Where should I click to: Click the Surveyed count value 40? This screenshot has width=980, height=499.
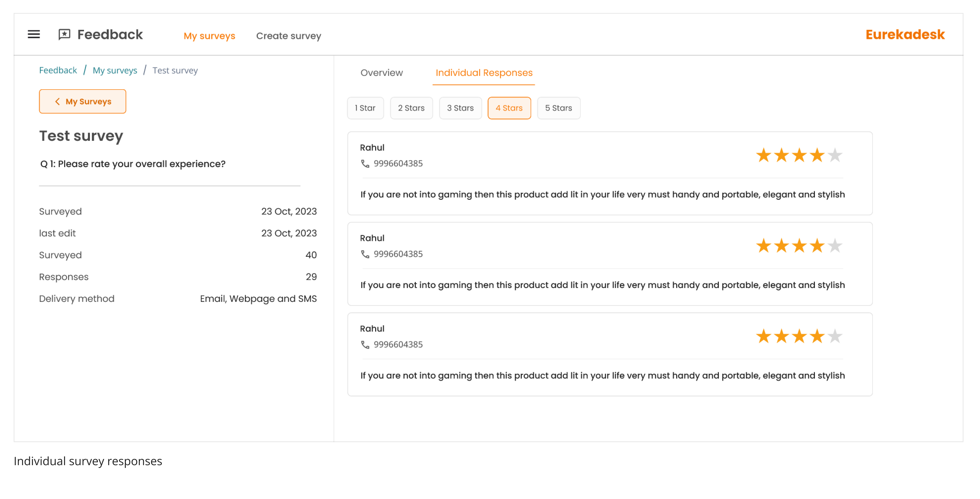coord(311,255)
